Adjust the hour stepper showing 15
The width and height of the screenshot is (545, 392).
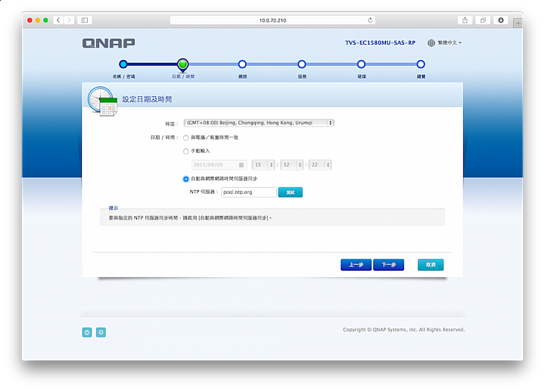point(263,165)
